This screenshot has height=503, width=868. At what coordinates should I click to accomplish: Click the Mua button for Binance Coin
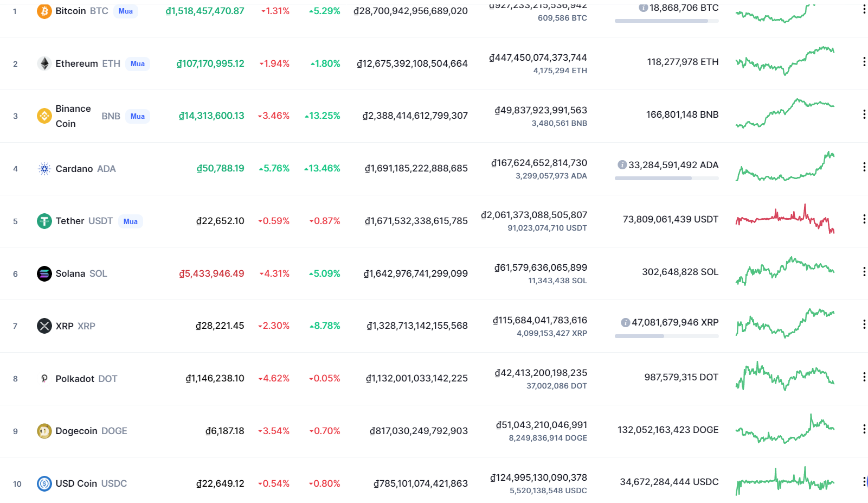point(138,116)
